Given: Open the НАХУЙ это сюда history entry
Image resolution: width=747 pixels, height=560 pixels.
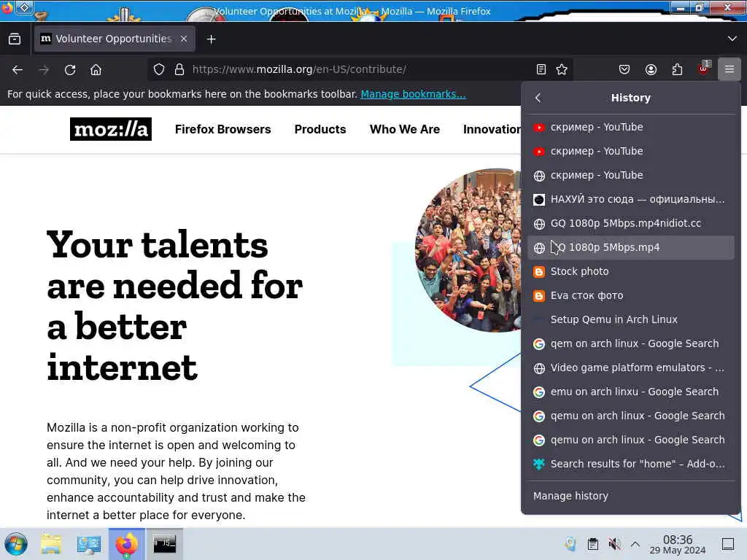Looking at the screenshot, I should (x=631, y=200).
